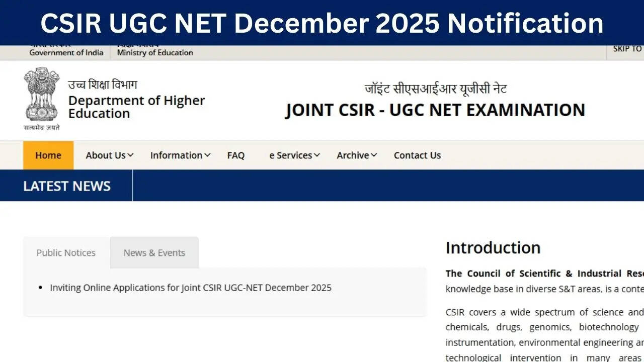Click the JOINT CSIR - UGC NET EXAMINATION heading

tap(435, 110)
